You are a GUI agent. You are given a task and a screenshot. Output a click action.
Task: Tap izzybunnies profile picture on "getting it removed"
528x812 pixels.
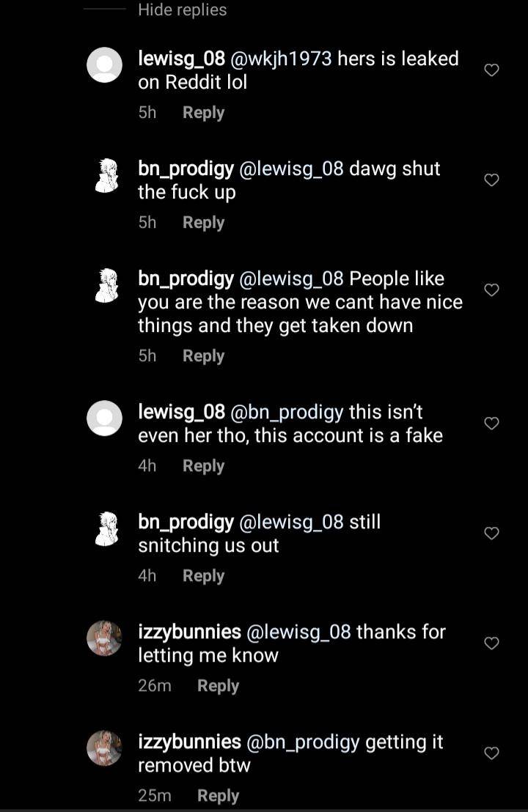[x=104, y=748]
